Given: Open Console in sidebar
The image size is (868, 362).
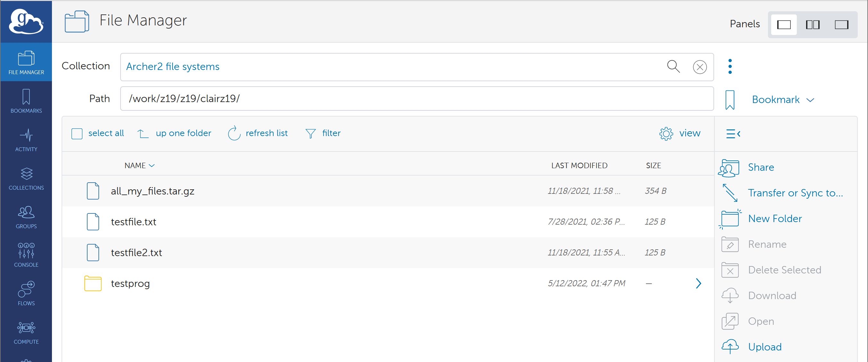Looking at the screenshot, I should [26, 255].
